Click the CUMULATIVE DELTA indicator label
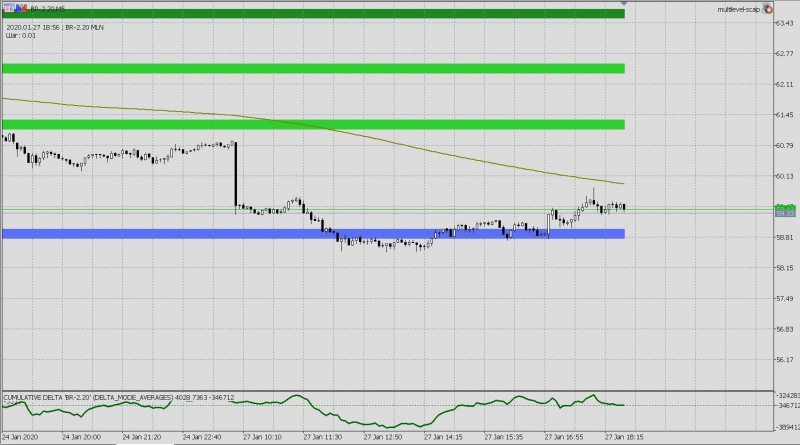Image resolution: width=800 pixels, height=445 pixels. pos(118,397)
